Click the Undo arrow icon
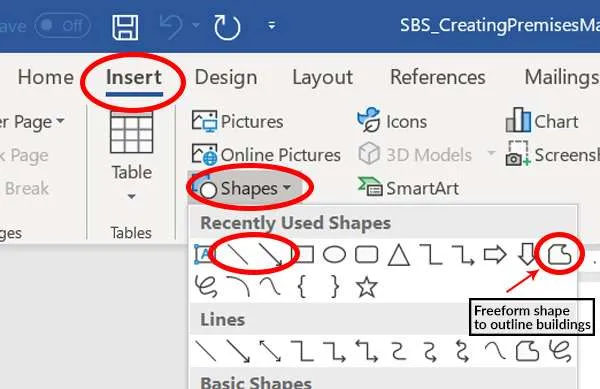The image size is (600, 389). pyautogui.click(x=171, y=26)
